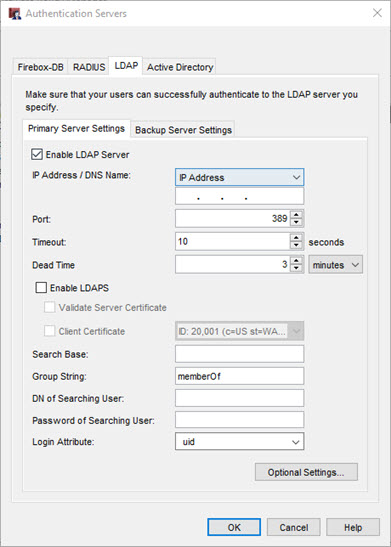Decrease the Port value with down arrow

pyautogui.click(x=296, y=223)
